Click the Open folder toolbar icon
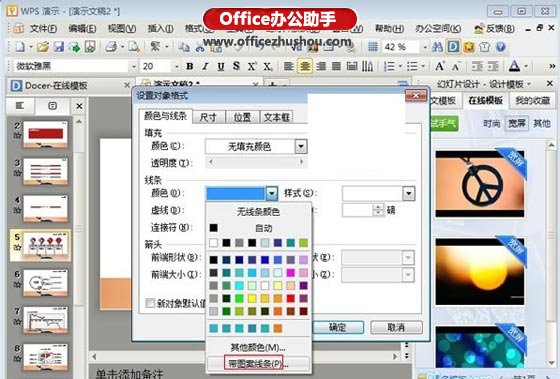This screenshot has width=560, height=379. [x=42, y=47]
